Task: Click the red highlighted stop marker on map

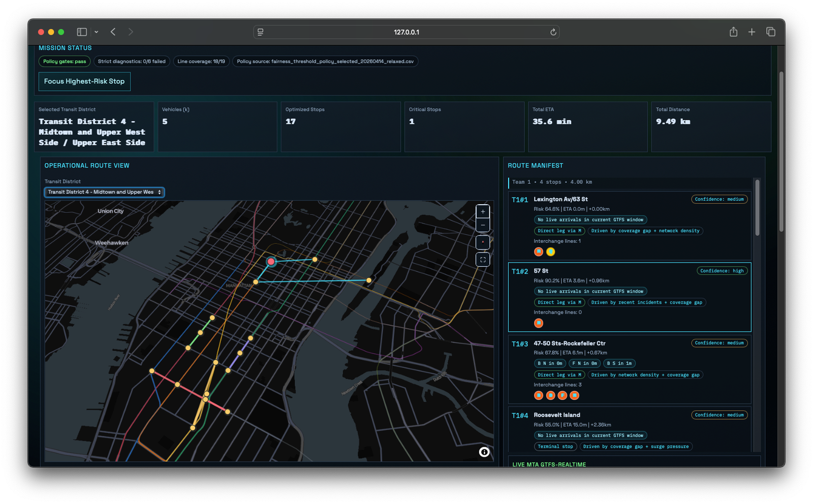Action: (271, 262)
